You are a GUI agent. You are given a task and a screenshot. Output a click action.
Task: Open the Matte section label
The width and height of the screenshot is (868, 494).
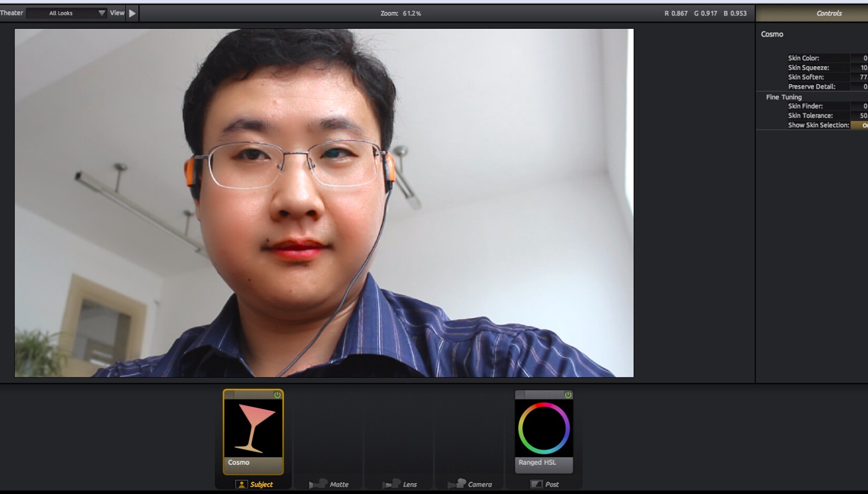(339, 484)
